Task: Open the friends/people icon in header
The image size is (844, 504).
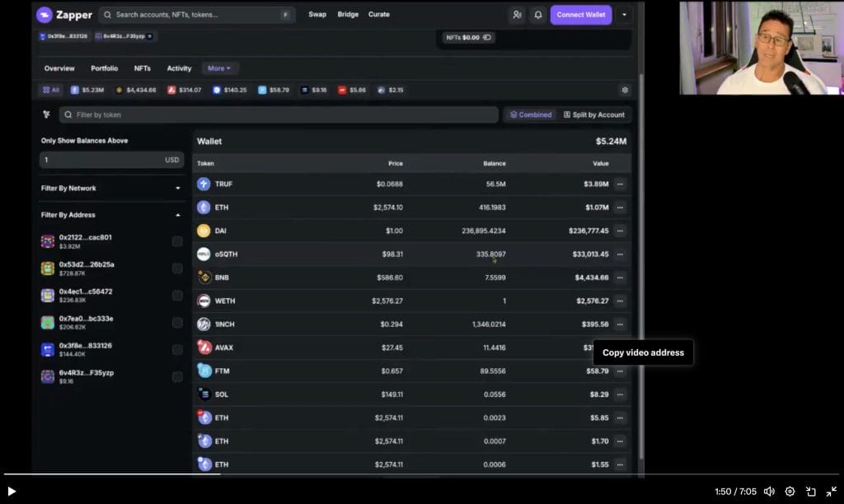Action: (x=518, y=15)
